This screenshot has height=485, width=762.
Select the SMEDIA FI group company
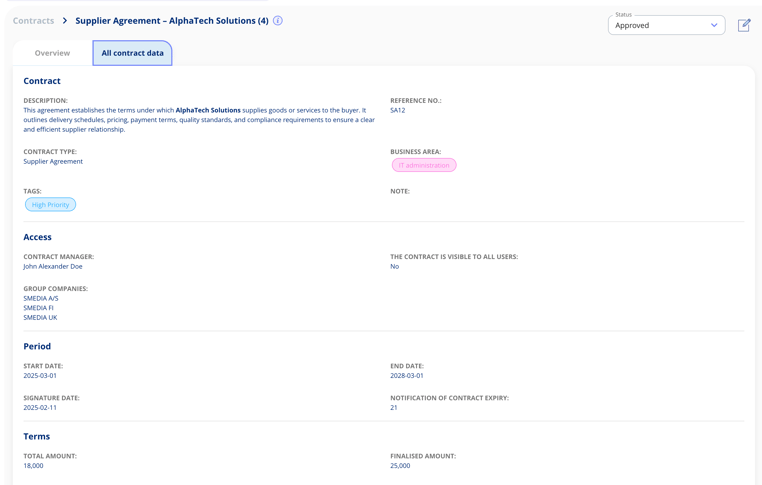(x=39, y=308)
